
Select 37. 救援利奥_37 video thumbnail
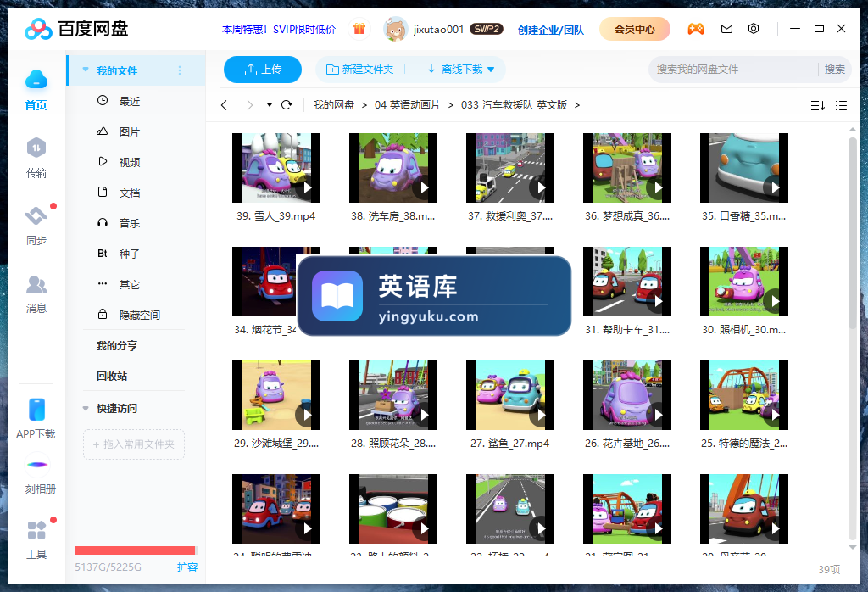coord(509,167)
